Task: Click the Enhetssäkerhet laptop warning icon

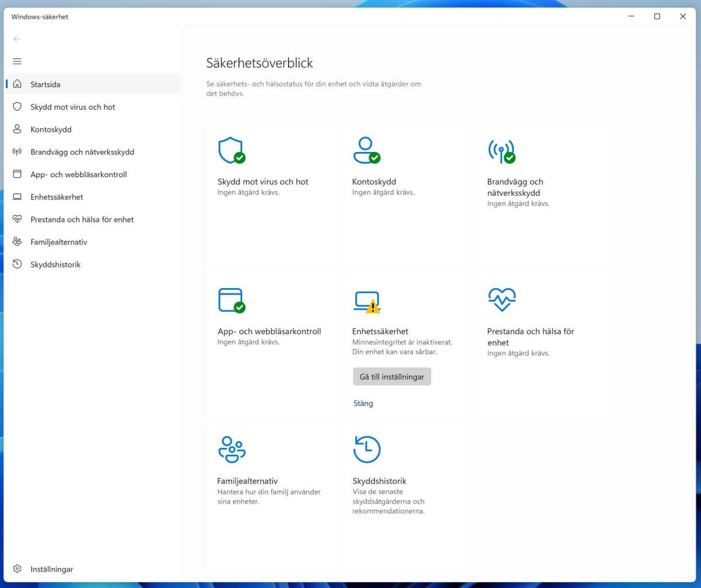Action: pyautogui.click(x=367, y=302)
